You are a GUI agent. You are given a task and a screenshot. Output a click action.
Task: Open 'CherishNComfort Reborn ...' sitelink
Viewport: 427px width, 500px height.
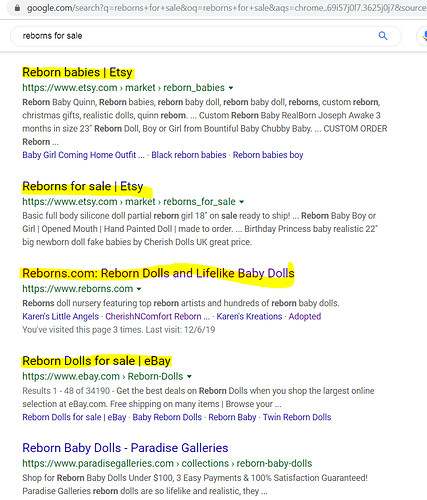[x=158, y=316]
